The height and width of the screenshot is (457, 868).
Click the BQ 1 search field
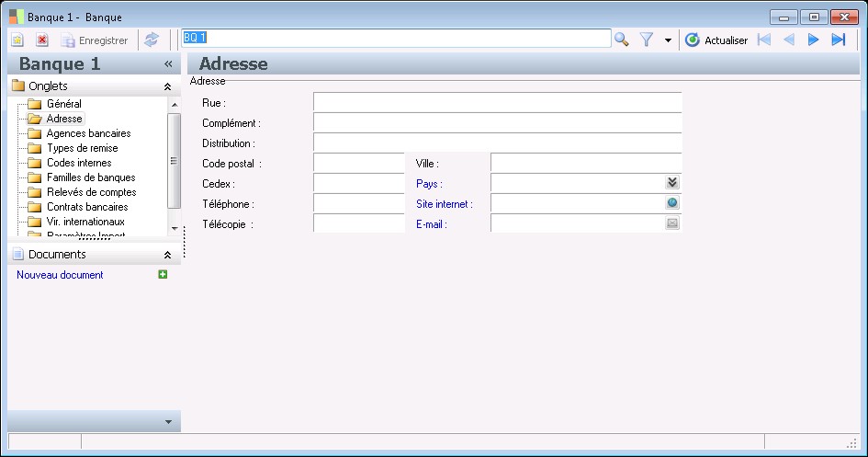[x=397, y=38]
